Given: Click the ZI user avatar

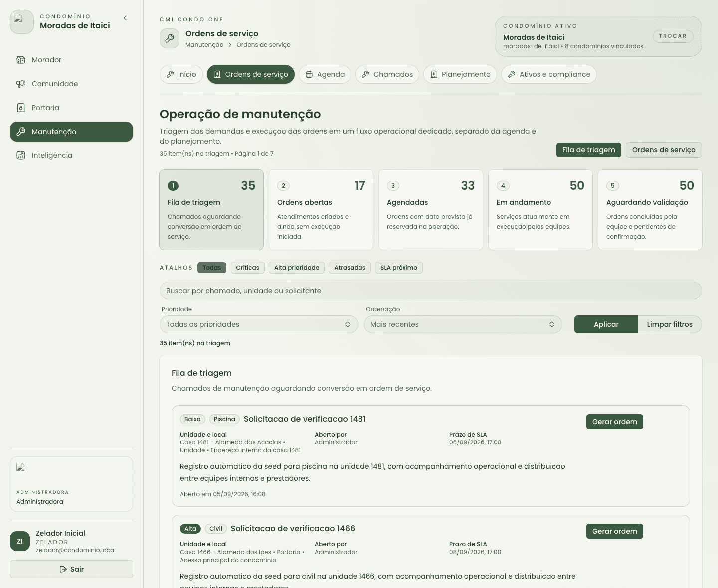Looking at the screenshot, I should pyautogui.click(x=20, y=541).
